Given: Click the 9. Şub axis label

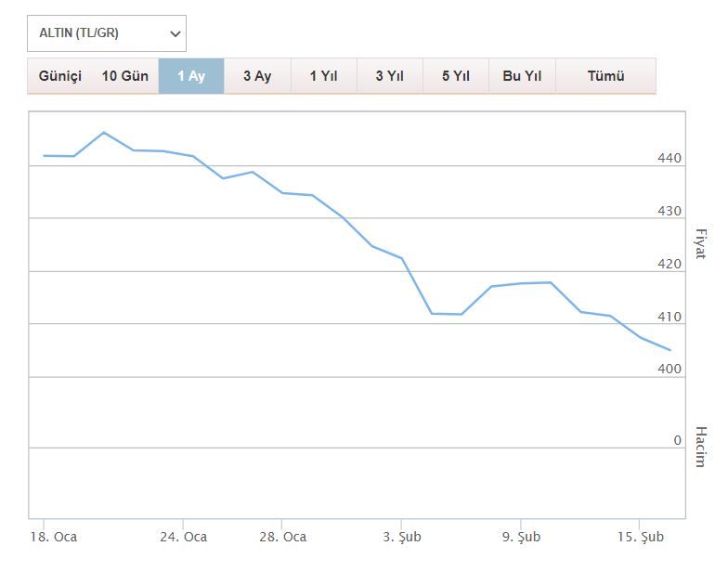Looking at the screenshot, I should 522,537.
